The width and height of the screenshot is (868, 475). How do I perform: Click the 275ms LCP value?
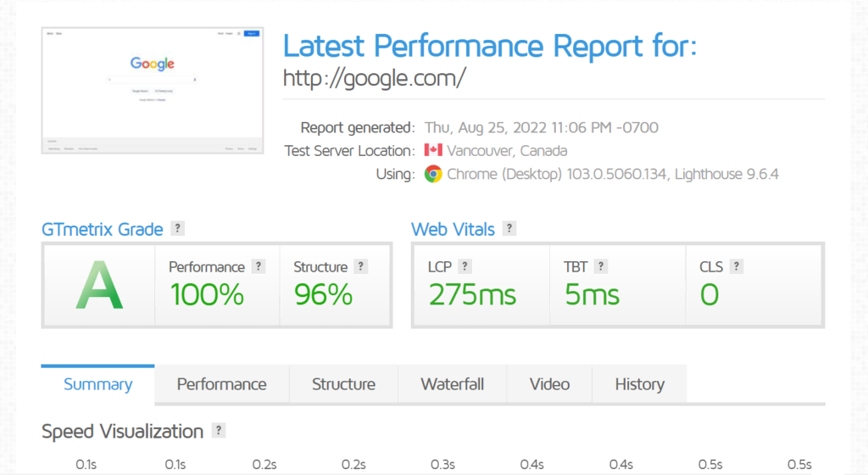(472, 294)
